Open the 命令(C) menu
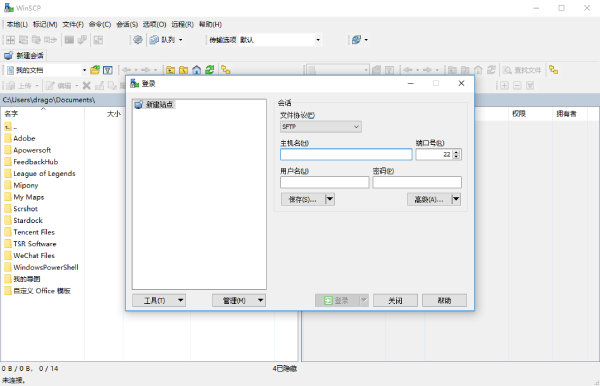 pyautogui.click(x=100, y=24)
